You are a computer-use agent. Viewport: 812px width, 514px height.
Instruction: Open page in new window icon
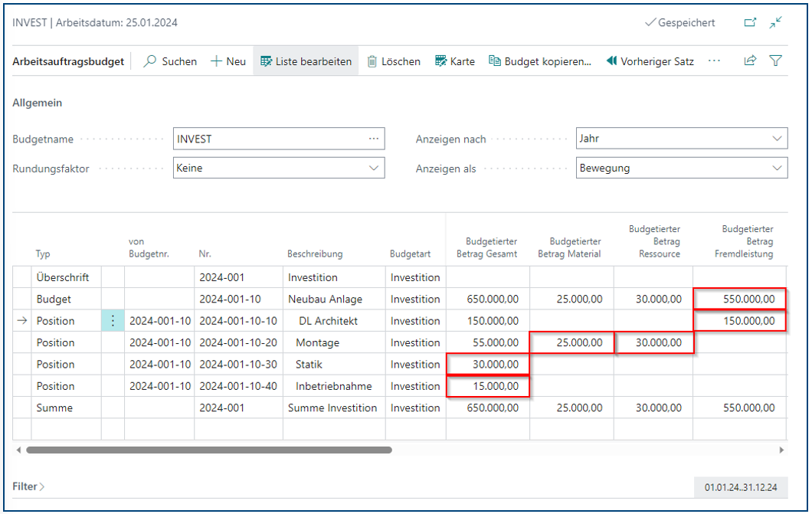tap(750, 22)
